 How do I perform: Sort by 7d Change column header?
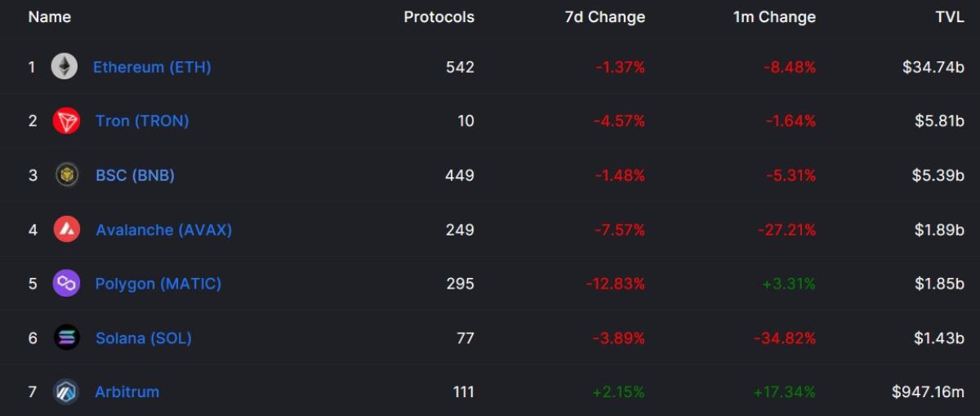click(604, 16)
